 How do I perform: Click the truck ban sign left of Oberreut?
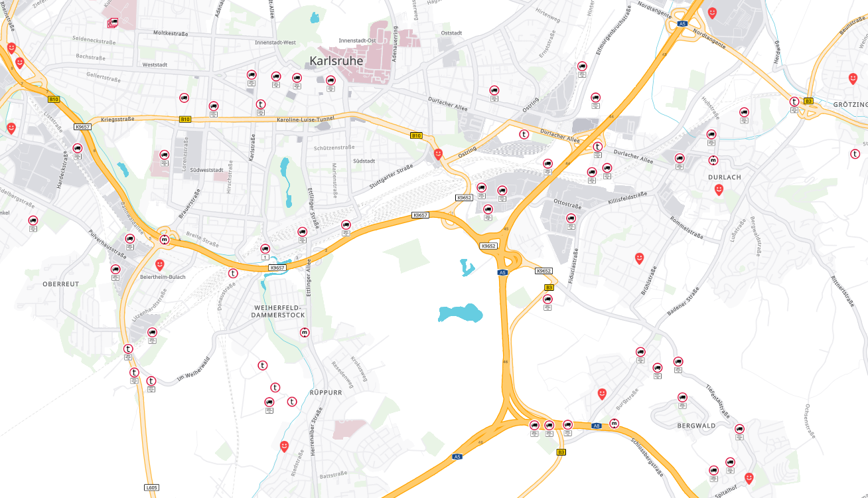(x=33, y=220)
